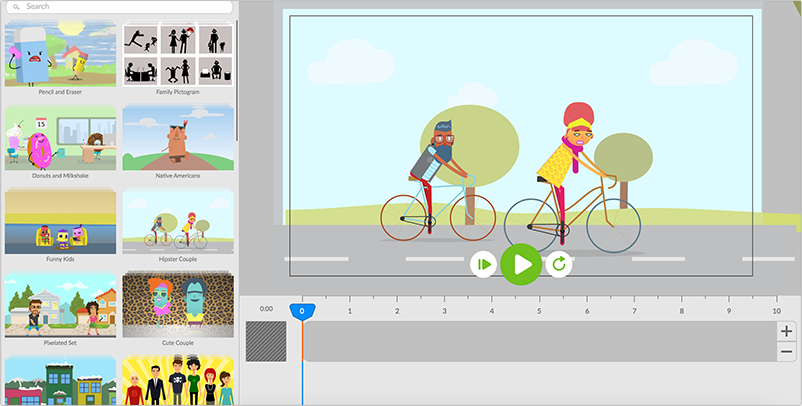This screenshot has width=802, height=406.
Task: Click the "Cute Couple" label
Action: point(178,343)
